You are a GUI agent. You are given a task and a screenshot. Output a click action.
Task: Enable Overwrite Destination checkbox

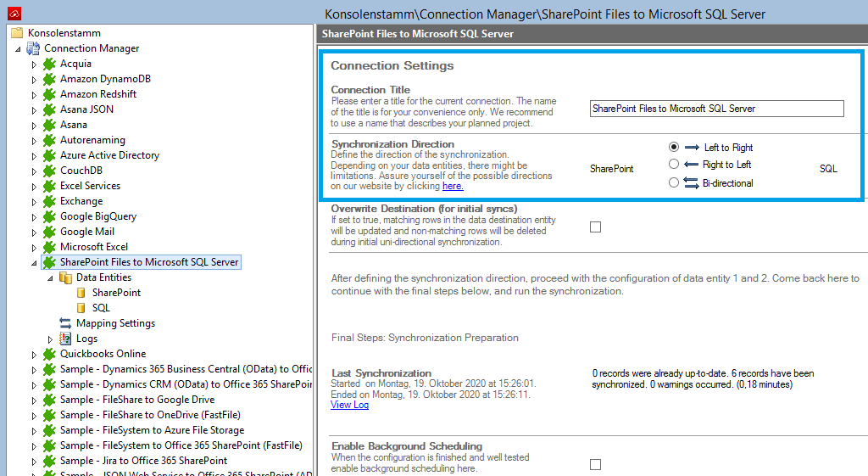point(595,227)
